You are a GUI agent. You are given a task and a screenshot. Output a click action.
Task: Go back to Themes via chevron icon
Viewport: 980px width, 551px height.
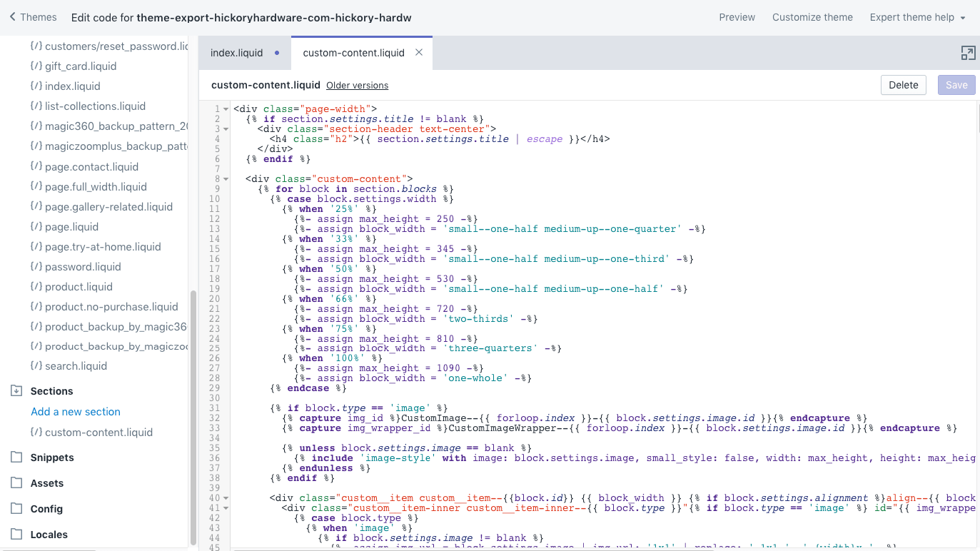pos(12,17)
